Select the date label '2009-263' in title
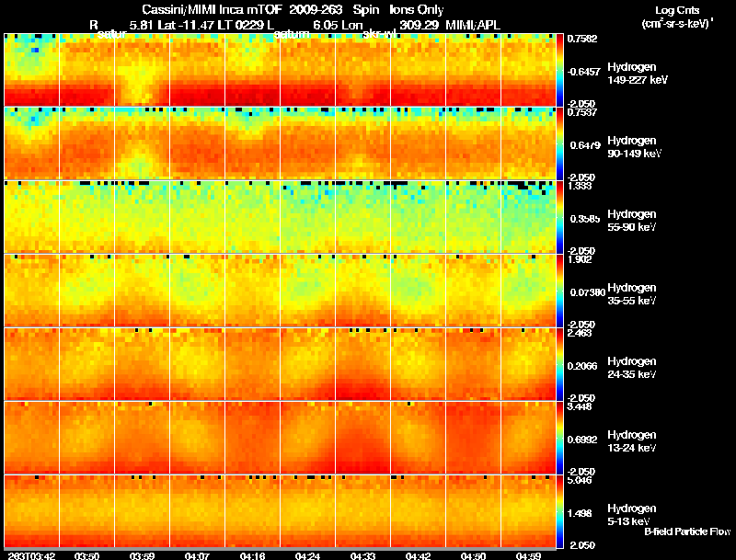This screenshot has height=560, width=736. (x=316, y=10)
